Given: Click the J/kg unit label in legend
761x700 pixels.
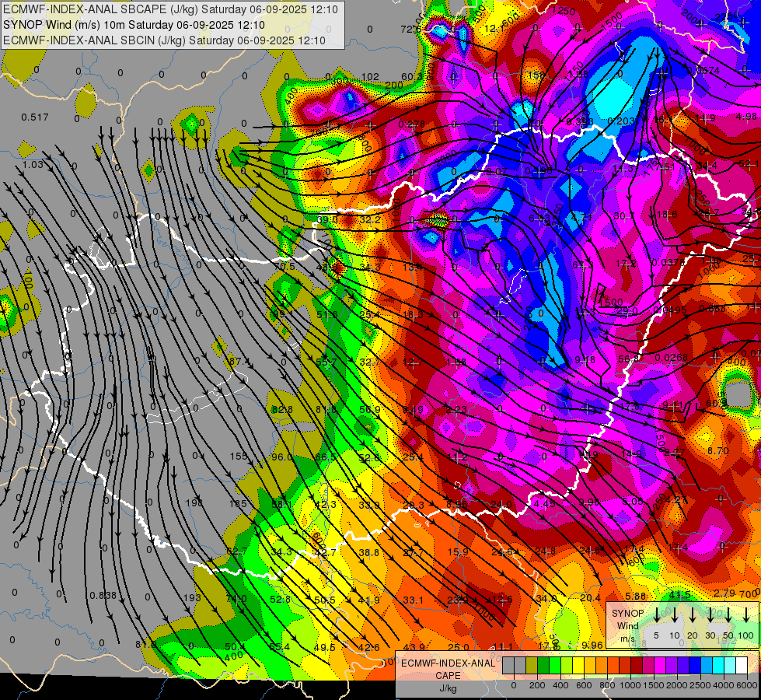Looking at the screenshot, I should click(448, 688).
